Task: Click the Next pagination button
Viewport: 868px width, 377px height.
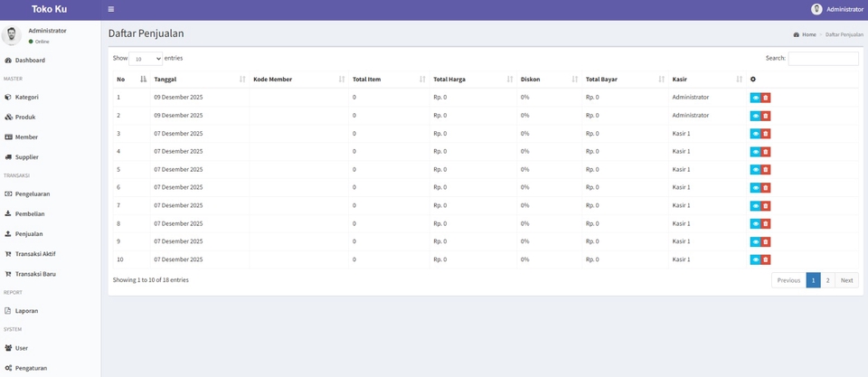Action: pyautogui.click(x=846, y=280)
